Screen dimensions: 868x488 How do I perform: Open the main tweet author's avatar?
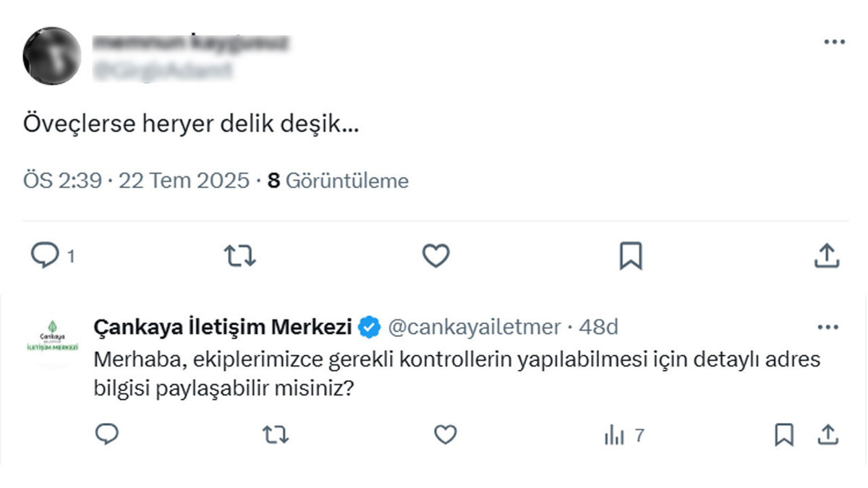pyautogui.click(x=51, y=56)
